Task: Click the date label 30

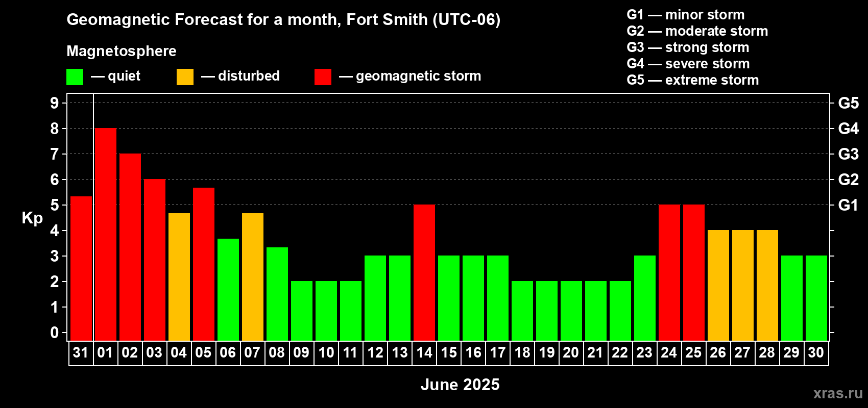Action: [x=816, y=352]
